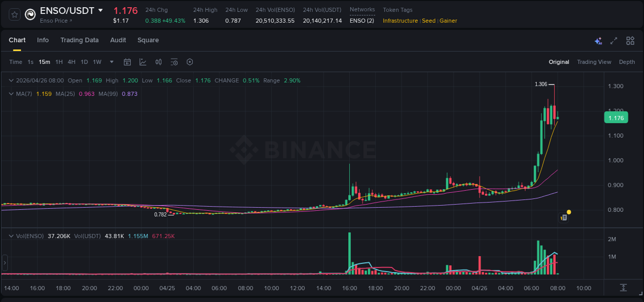Open the jump-to-date calendar icon
The height and width of the screenshot is (302, 644).
point(127,62)
